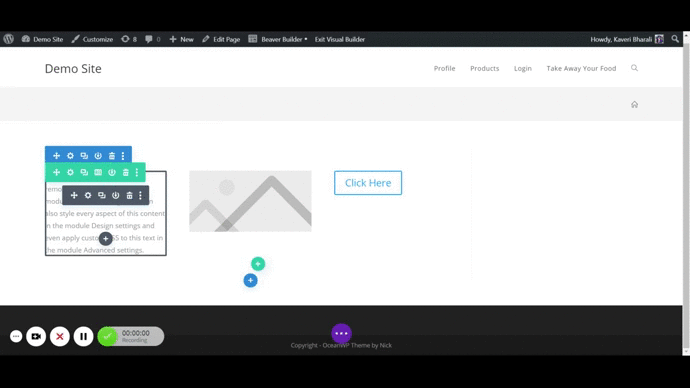Expand purple builder settings dots button
The height and width of the screenshot is (388, 690).
click(341, 333)
